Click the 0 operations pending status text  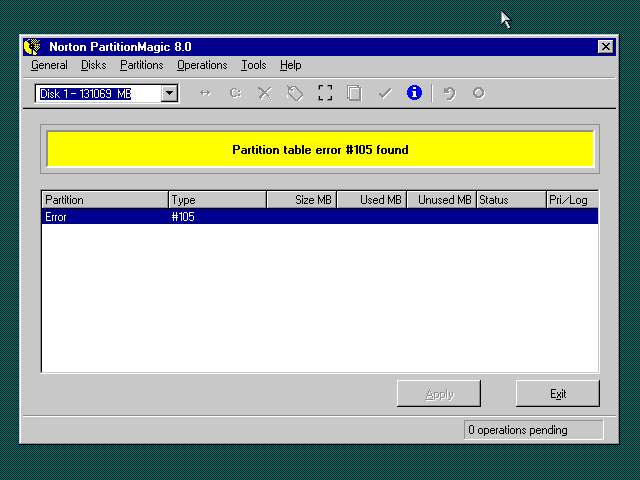click(x=518, y=430)
